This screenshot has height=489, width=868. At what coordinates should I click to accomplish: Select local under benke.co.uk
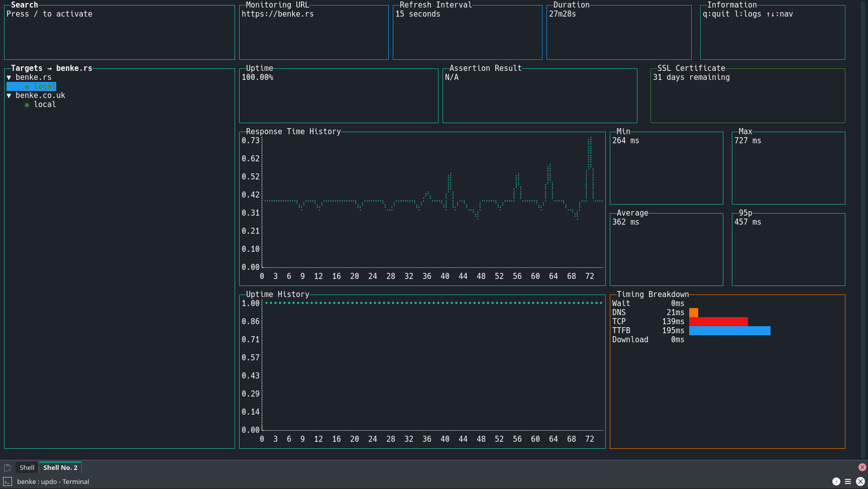coord(45,105)
